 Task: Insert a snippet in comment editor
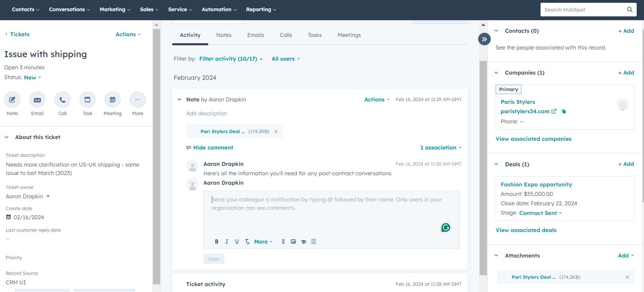(313, 241)
